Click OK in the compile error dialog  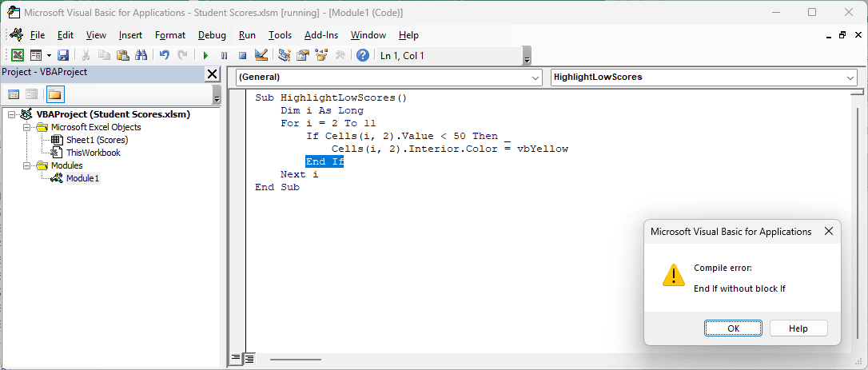tap(733, 328)
